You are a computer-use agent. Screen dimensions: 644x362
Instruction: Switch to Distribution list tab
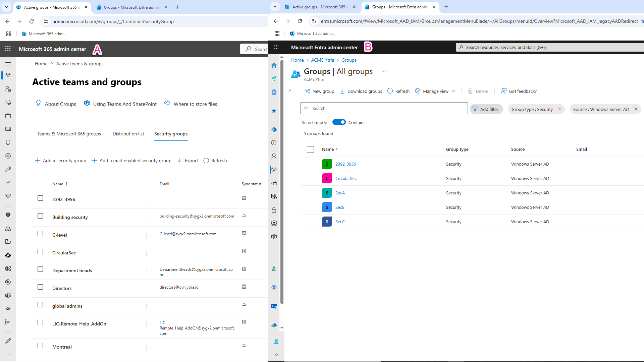click(128, 134)
